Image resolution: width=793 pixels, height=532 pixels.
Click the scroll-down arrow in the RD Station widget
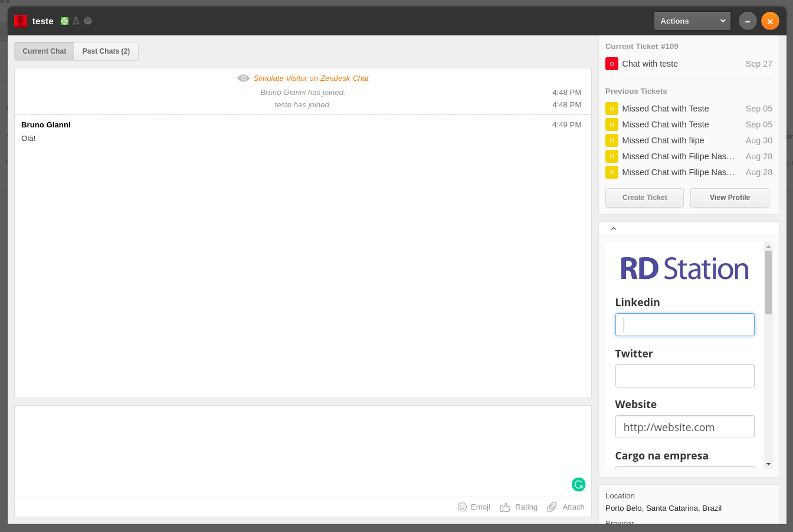[768, 464]
